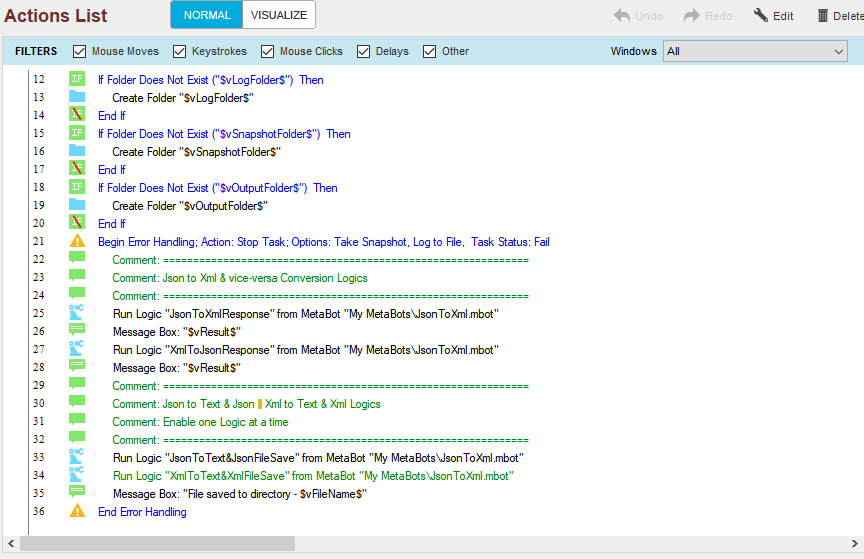Switch to the VISUALIZE view tab
The width and height of the screenshot is (864, 559).
tap(279, 15)
